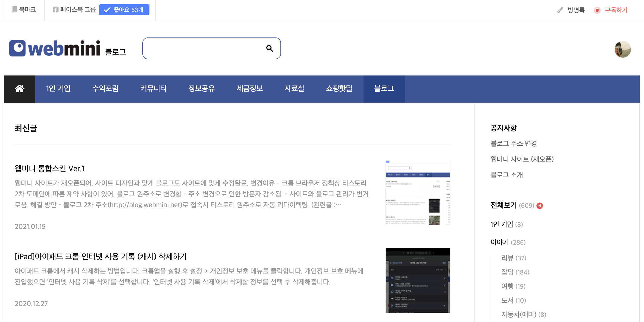Open the iPad Chrome cache post thumbnail

418,280
